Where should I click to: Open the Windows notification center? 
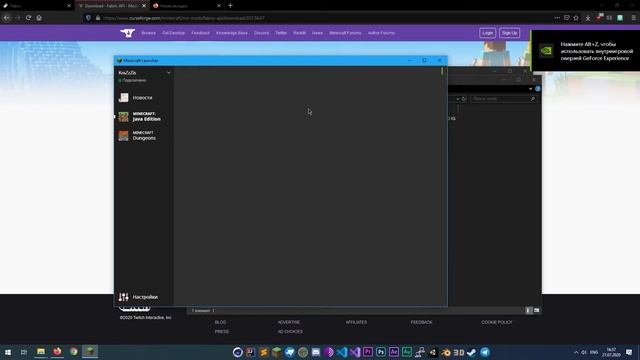point(629,352)
